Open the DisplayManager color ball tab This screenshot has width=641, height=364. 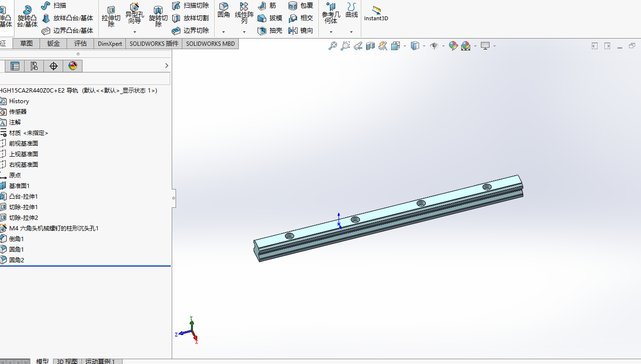pos(72,66)
